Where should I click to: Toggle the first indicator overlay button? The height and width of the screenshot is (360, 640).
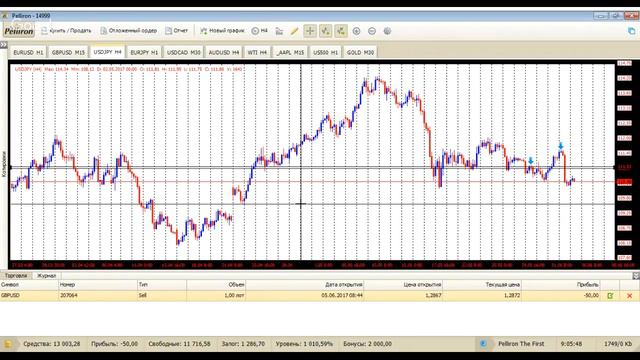(x=325, y=31)
